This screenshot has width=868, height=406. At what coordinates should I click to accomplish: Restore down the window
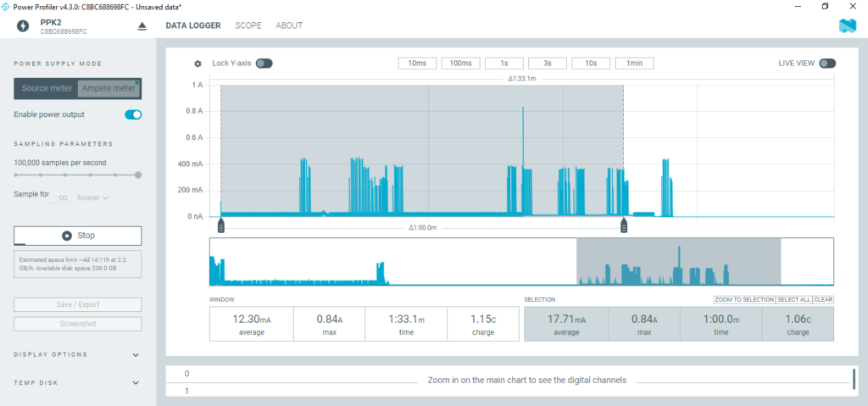pos(825,6)
